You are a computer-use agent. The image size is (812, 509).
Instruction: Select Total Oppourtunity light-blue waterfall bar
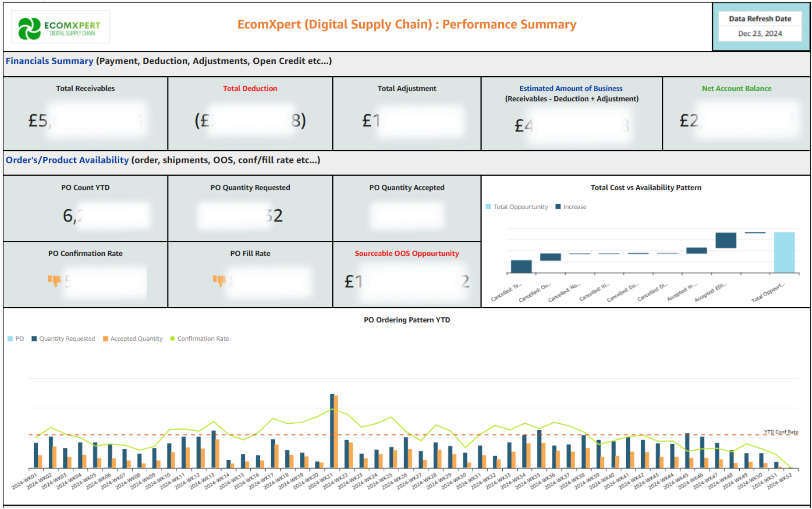pos(784,252)
